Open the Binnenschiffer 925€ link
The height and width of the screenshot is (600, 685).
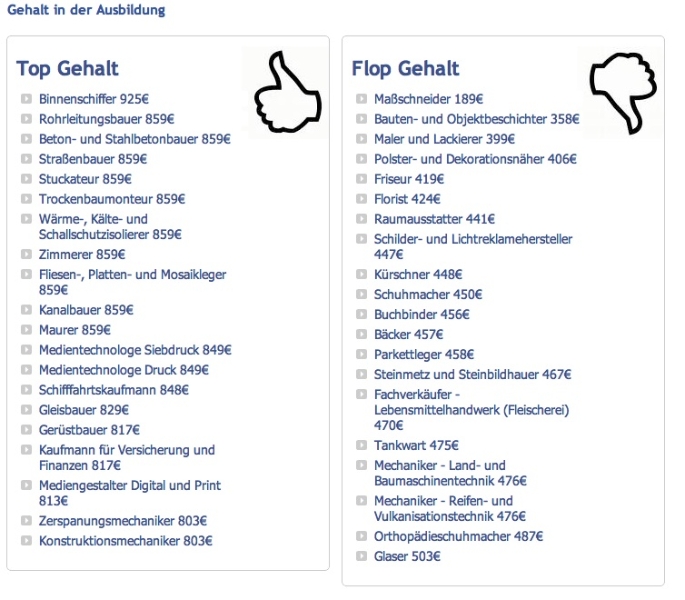94,99
